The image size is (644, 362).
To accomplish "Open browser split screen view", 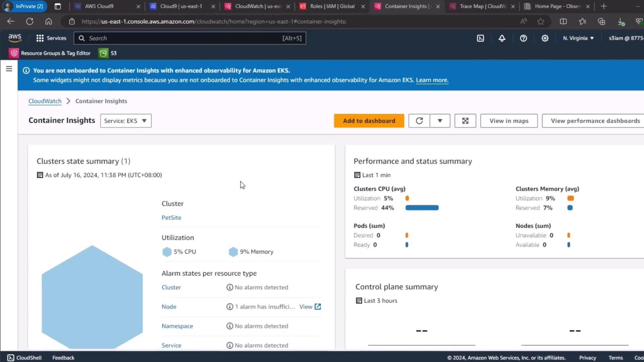I will [563, 21].
